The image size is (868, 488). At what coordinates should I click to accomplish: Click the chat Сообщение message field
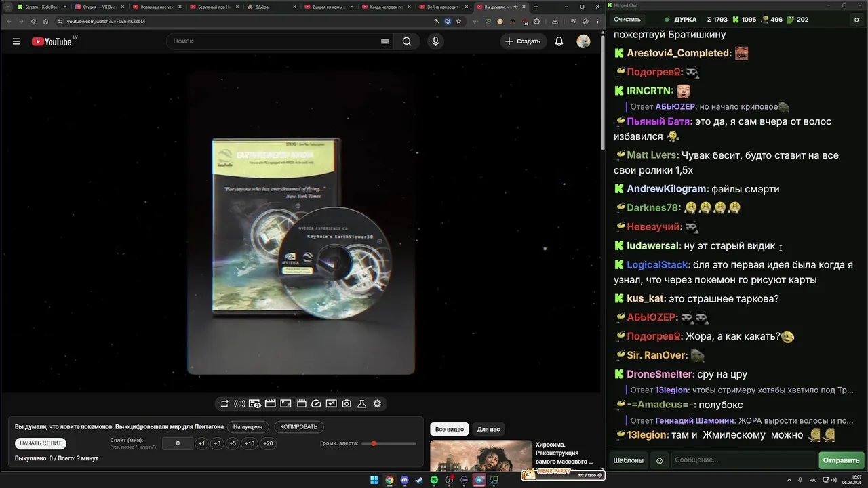pyautogui.click(x=743, y=460)
